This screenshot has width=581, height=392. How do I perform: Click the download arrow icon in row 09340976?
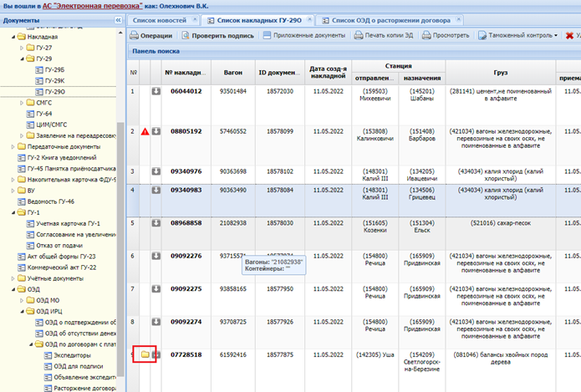tap(156, 171)
